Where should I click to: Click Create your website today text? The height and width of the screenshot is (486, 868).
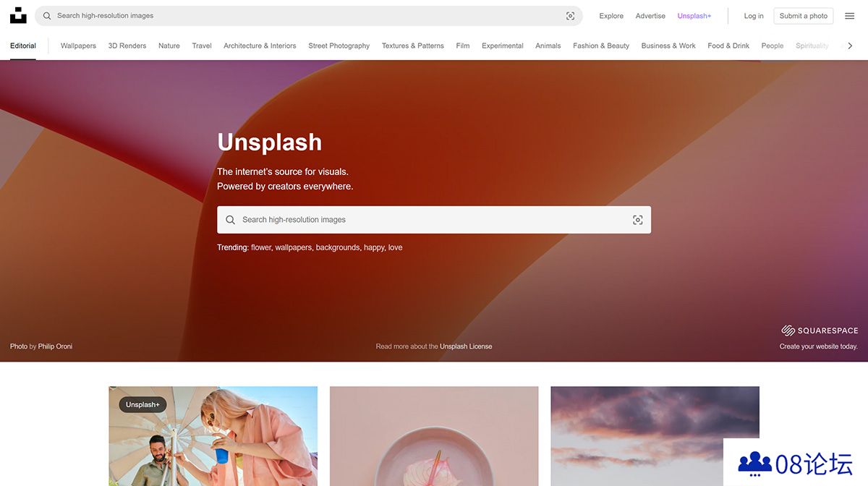point(819,346)
